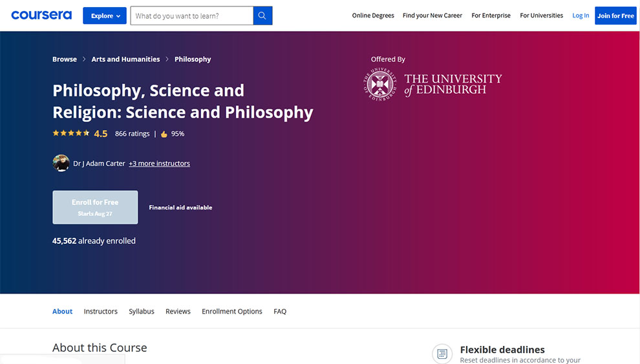The height and width of the screenshot is (364, 640).
Task: Go to For Enterprise page
Action: [491, 16]
